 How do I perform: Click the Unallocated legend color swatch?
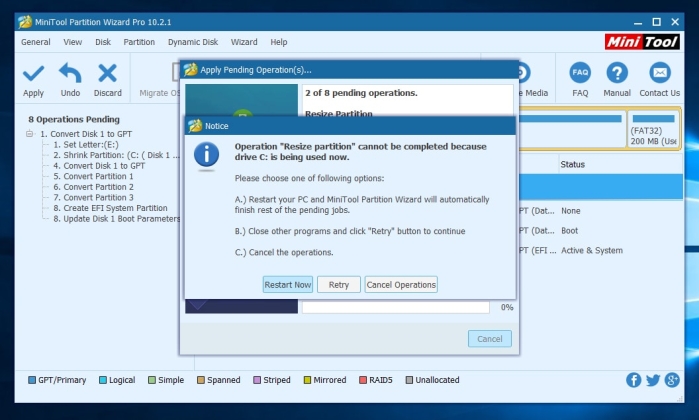[x=409, y=380]
